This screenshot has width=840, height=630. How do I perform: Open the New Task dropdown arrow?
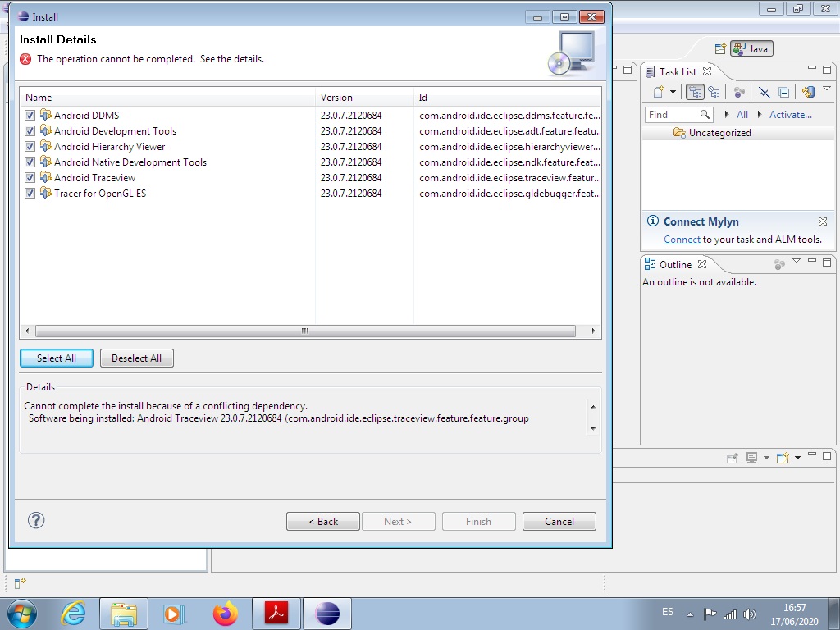point(673,92)
